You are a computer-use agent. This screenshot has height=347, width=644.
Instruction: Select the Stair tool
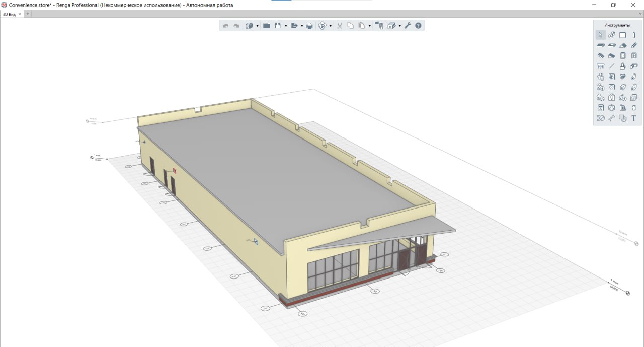coord(600,56)
